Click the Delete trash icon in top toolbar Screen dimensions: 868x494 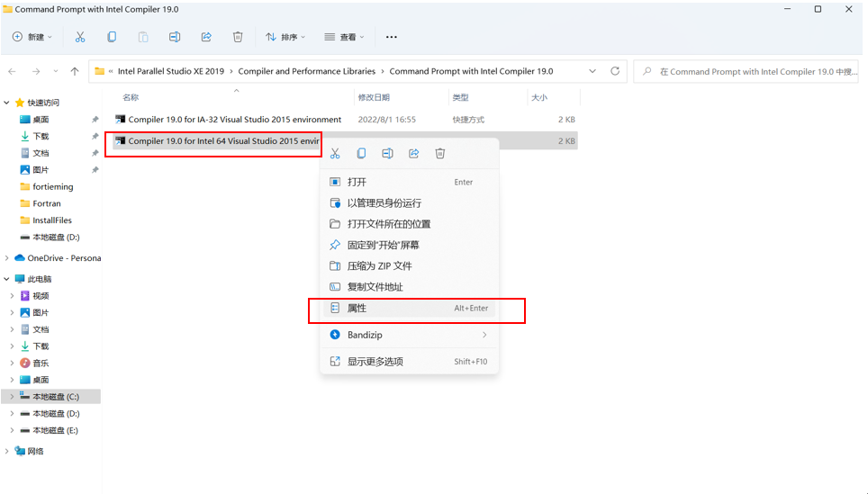tap(238, 37)
